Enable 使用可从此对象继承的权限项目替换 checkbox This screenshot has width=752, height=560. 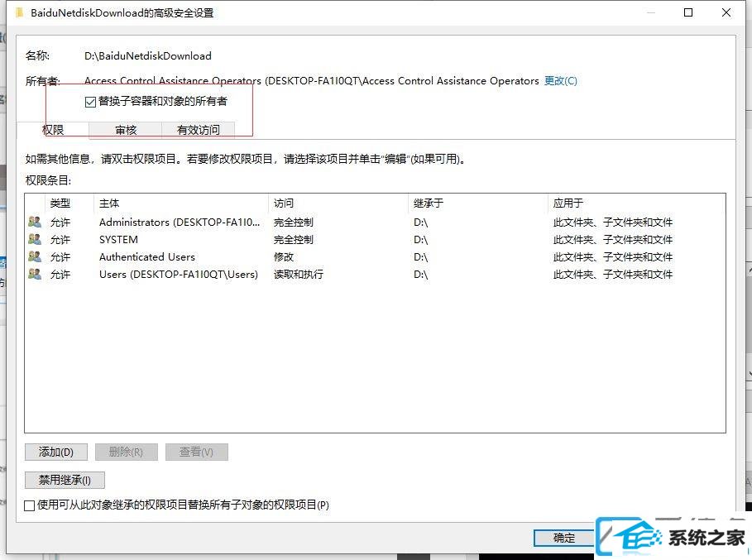pyautogui.click(x=29, y=505)
